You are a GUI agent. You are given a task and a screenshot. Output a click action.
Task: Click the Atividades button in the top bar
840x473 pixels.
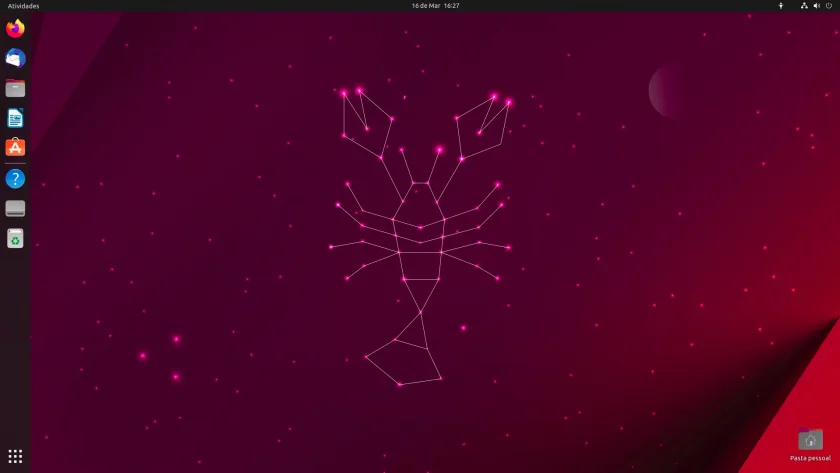click(x=23, y=6)
